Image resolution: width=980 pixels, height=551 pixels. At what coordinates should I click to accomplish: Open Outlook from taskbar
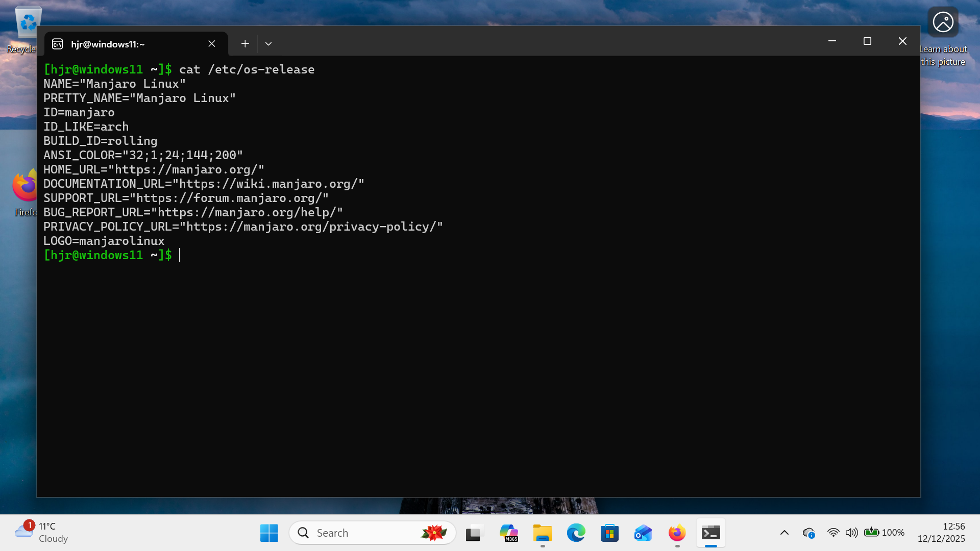click(643, 533)
